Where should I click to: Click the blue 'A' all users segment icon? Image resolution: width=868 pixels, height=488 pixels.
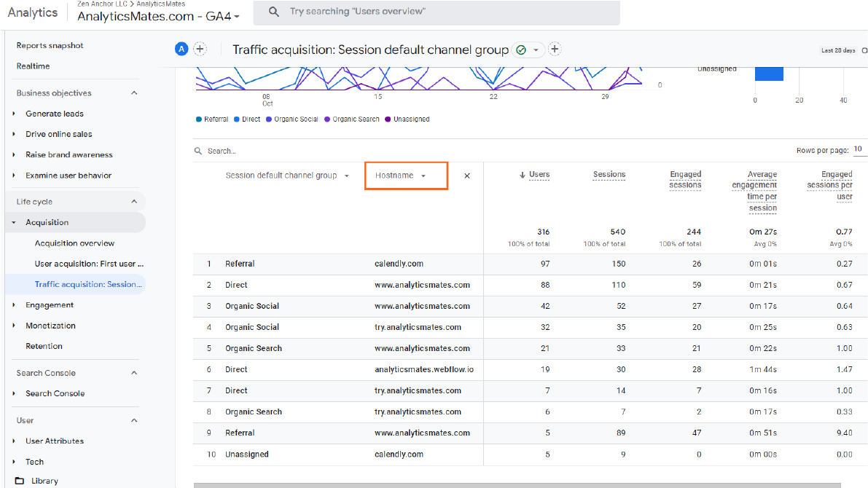(x=181, y=50)
